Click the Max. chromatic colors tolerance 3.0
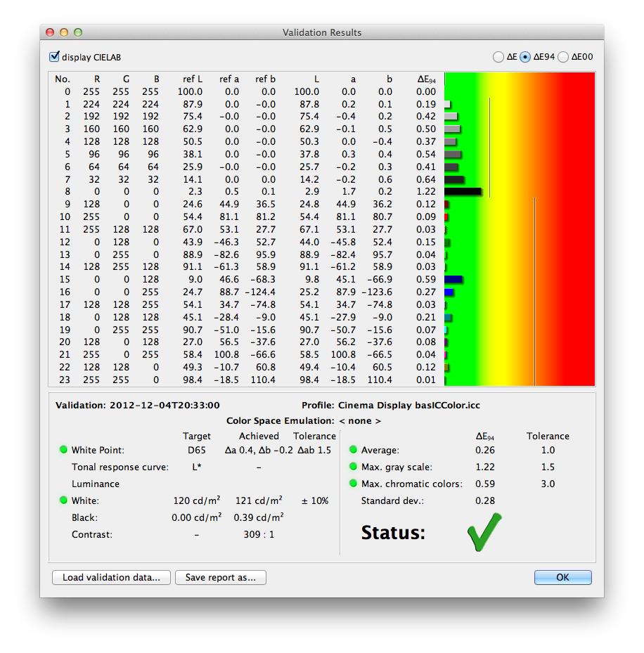This screenshot has height=653, width=644. tap(548, 484)
